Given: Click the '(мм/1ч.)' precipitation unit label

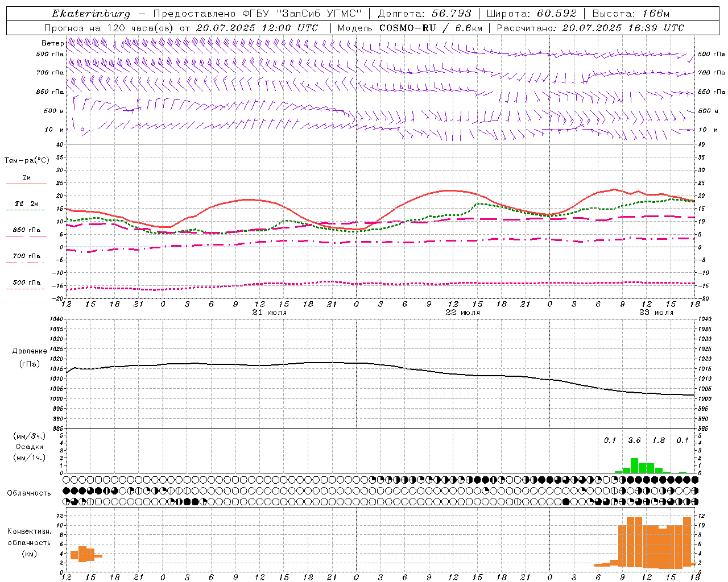Looking at the screenshot, I should pyautogui.click(x=30, y=458).
